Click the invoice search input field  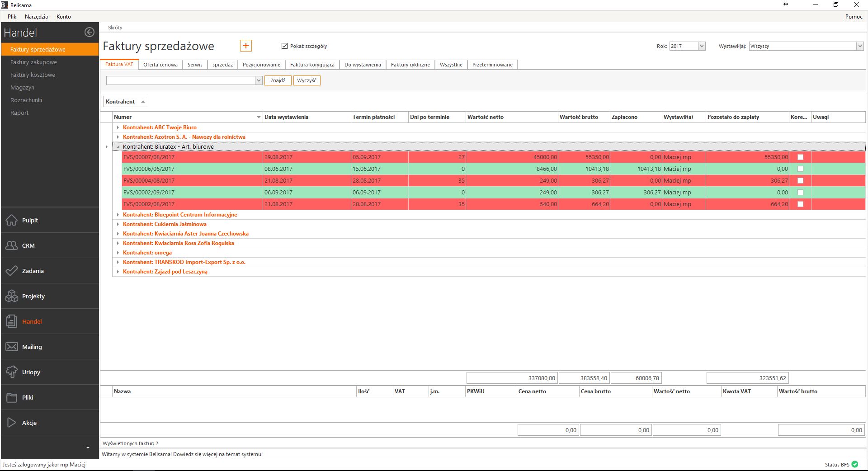tap(181, 80)
